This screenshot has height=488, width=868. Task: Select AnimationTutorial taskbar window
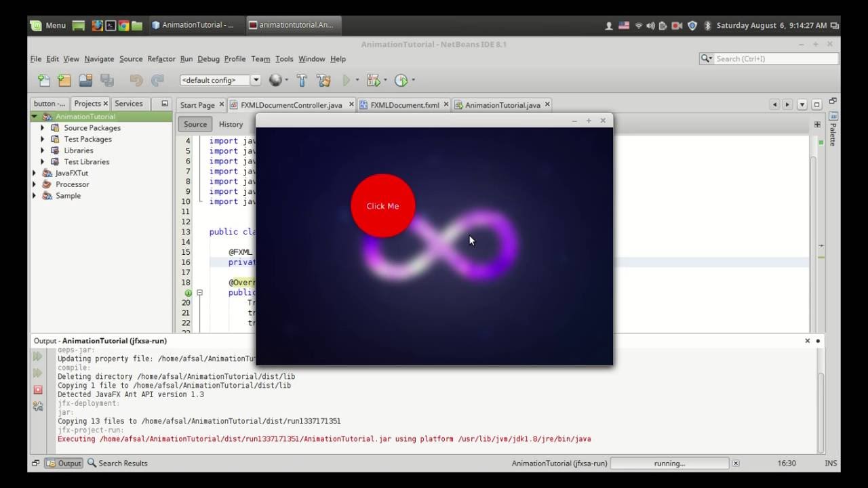196,25
